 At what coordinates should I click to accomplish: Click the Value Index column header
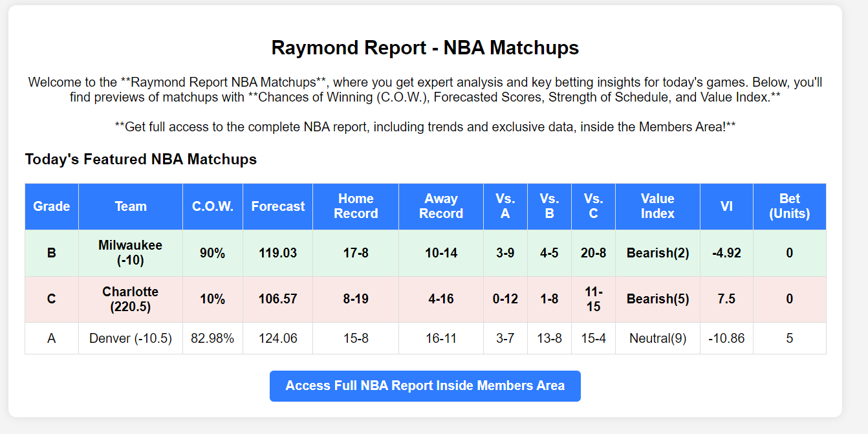658,206
